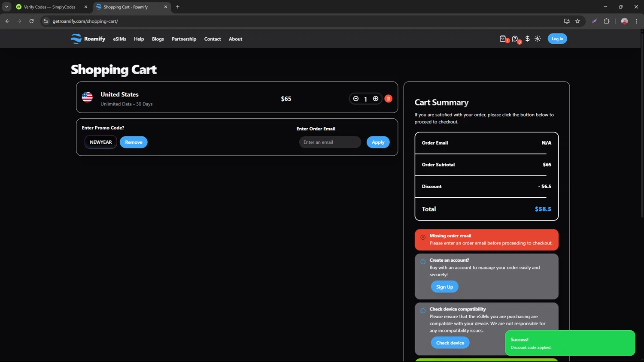Go to Blogs page

[158, 39]
